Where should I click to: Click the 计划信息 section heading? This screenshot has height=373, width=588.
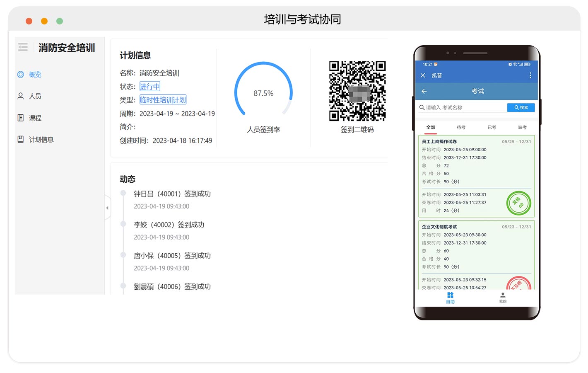pos(135,56)
